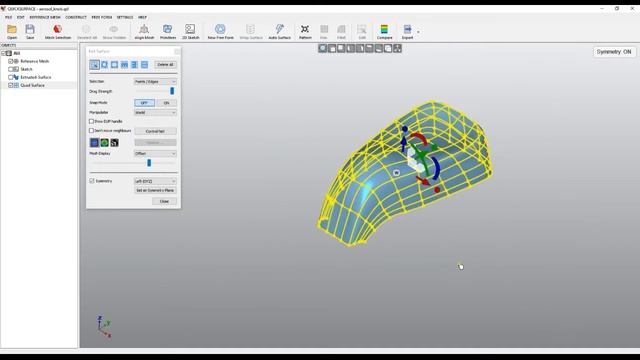Select the Mesh Selection tool
Viewport: 640px width, 360px height.
click(58, 31)
